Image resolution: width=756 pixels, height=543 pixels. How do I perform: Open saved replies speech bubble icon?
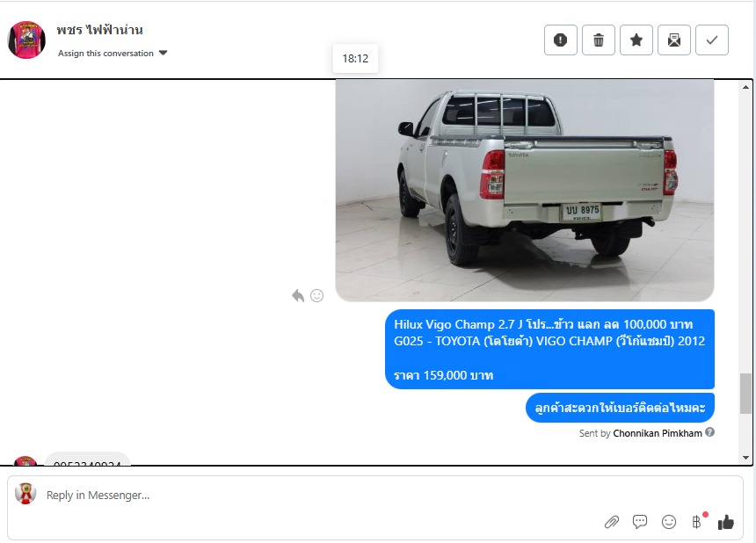tap(640, 522)
